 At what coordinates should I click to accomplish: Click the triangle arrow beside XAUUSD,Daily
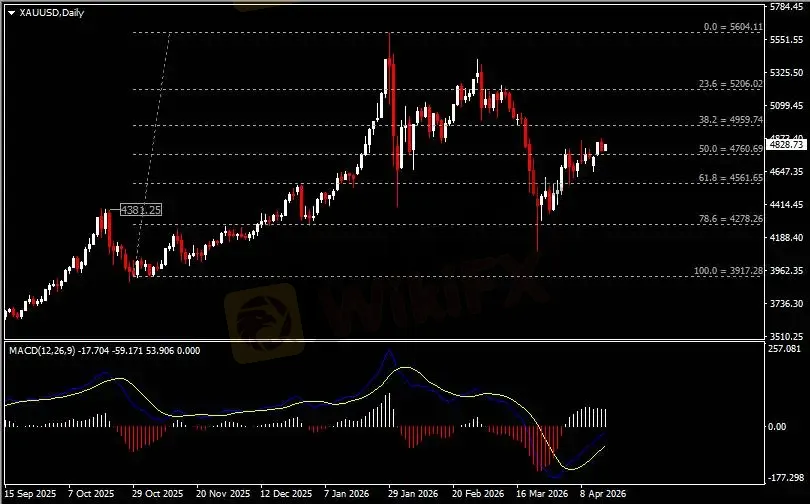click(11, 12)
